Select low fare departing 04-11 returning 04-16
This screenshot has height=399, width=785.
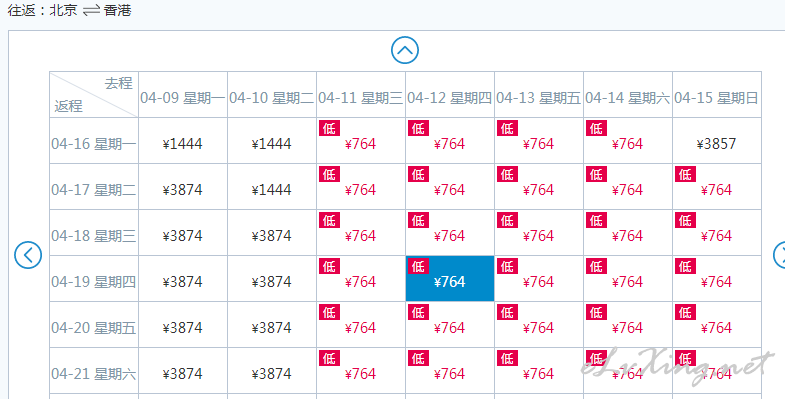tap(360, 141)
